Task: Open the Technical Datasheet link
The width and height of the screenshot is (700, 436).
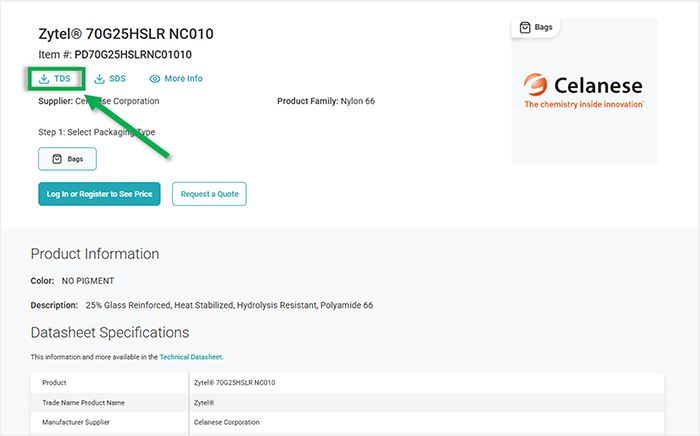Action: point(191,357)
